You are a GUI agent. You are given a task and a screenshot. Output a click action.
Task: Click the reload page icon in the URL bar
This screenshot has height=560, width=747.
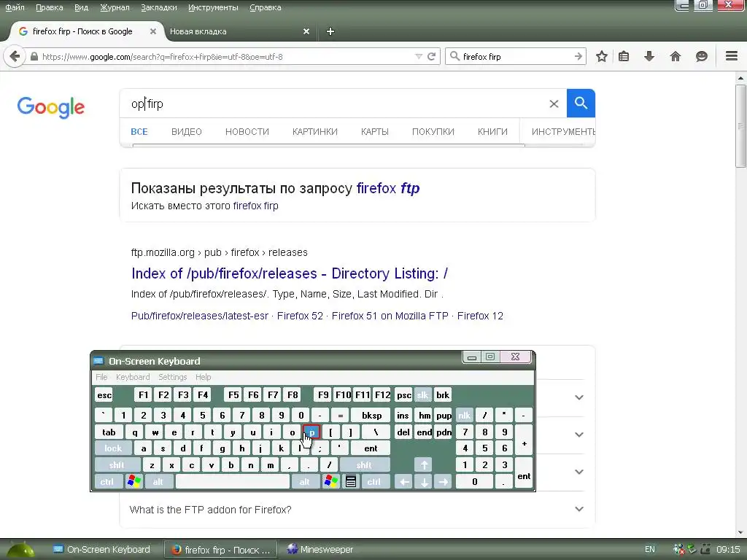coord(432,57)
